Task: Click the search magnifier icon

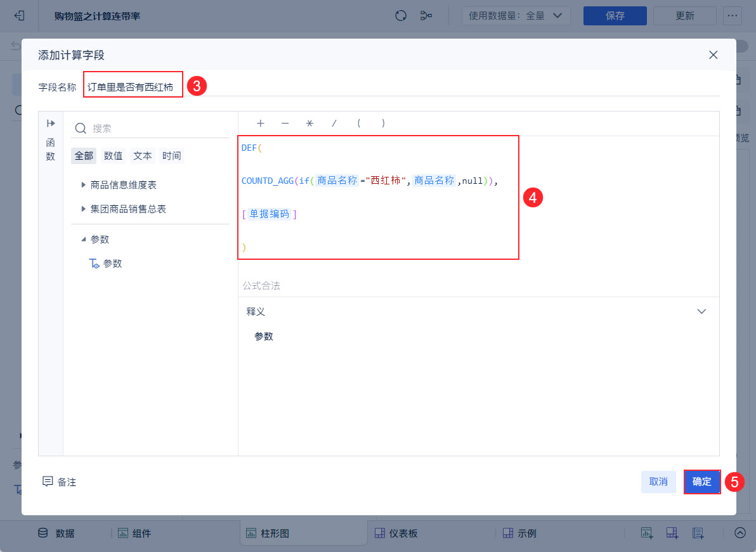Action: pyautogui.click(x=81, y=128)
